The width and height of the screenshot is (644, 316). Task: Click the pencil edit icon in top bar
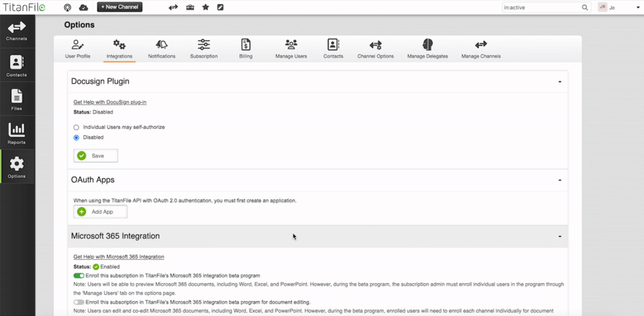coord(220,7)
